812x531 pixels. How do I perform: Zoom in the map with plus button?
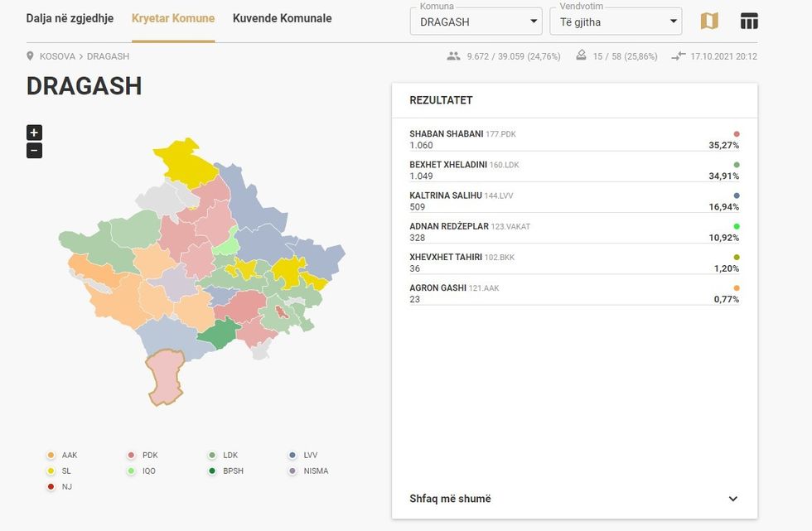[x=34, y=133]
